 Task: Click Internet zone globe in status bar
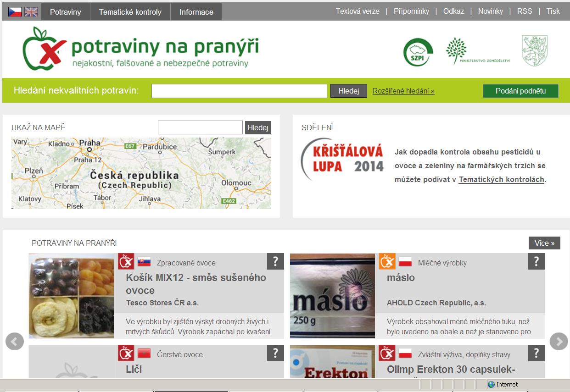click(x=491, y=384)
